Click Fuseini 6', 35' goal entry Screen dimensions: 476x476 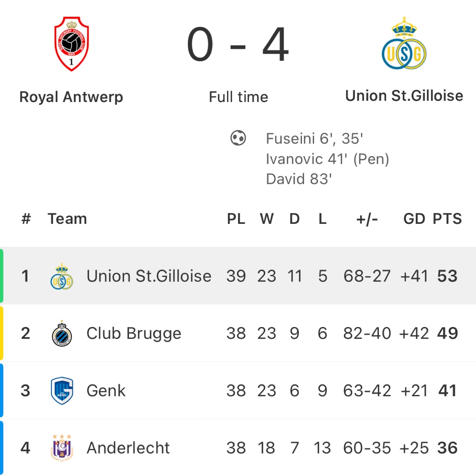[314, 139]
